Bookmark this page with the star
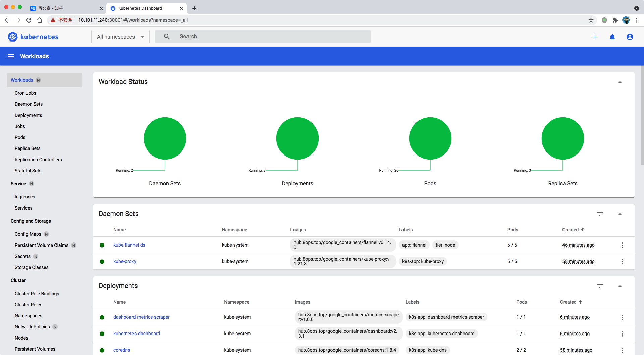 pyautogui.click(x=591, y=20)
